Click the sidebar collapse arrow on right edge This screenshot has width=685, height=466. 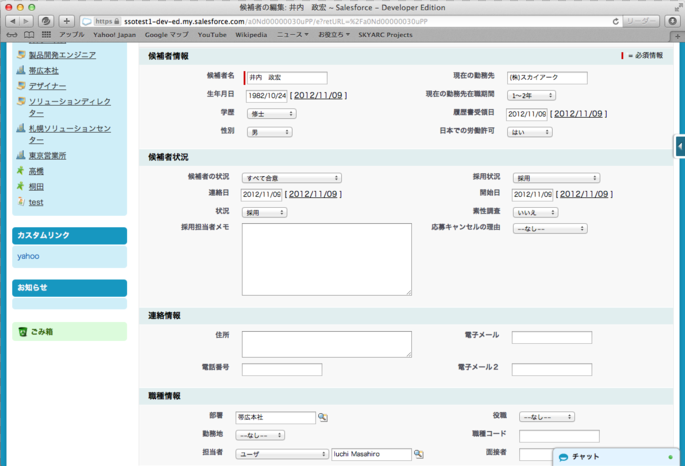tap(680, 147)
